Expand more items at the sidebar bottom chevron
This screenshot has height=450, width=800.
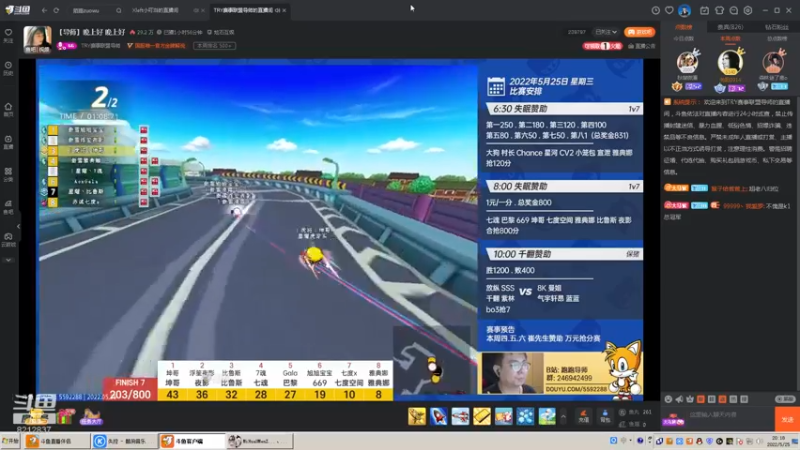[x=8, y=260]
